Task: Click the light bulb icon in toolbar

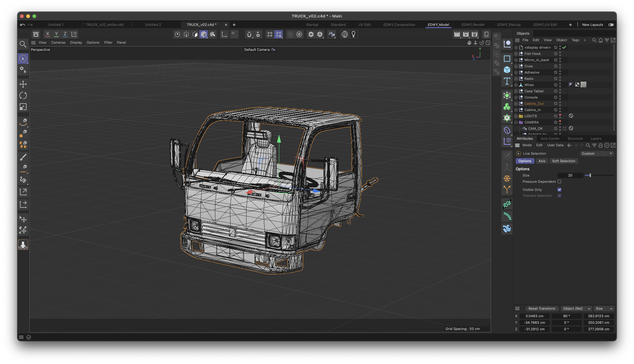Action: pos(354,34)
